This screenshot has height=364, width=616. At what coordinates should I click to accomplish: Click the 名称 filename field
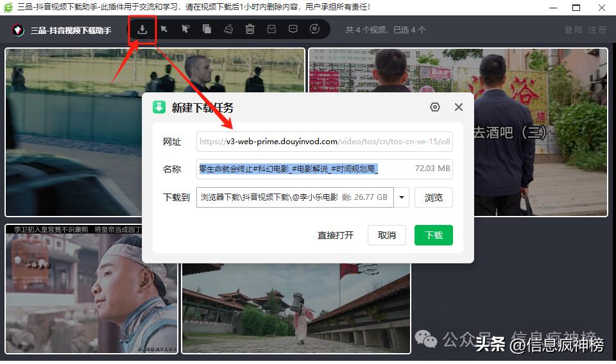pos(325,169)
